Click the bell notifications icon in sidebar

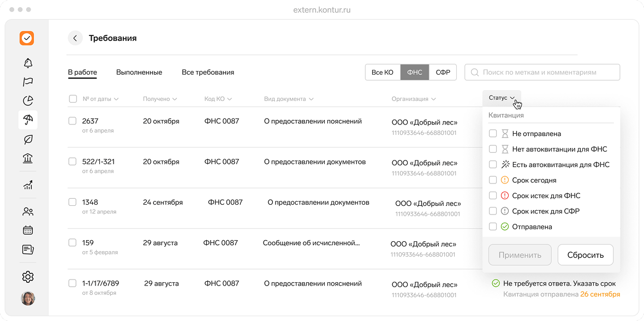[28, 63]
